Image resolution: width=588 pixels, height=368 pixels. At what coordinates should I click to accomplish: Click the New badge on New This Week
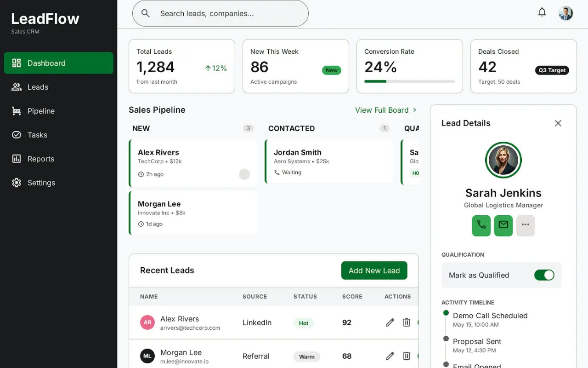tap(332, 70)
